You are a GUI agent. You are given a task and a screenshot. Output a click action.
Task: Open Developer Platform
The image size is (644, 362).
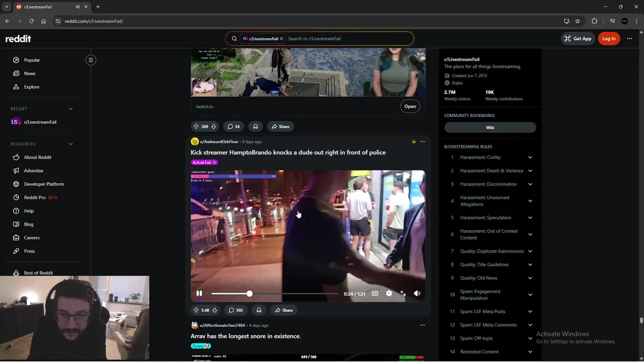(44, 184)
